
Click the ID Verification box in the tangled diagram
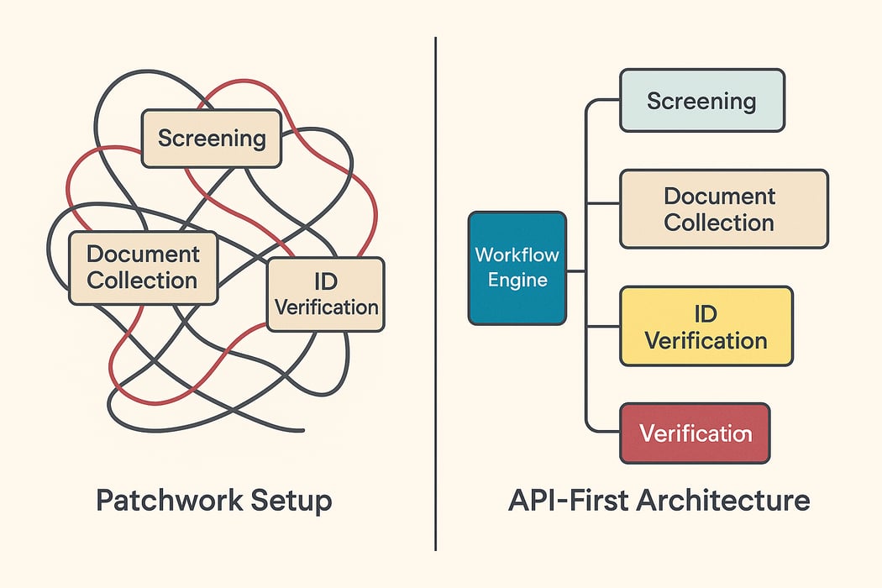coord(326,294)
